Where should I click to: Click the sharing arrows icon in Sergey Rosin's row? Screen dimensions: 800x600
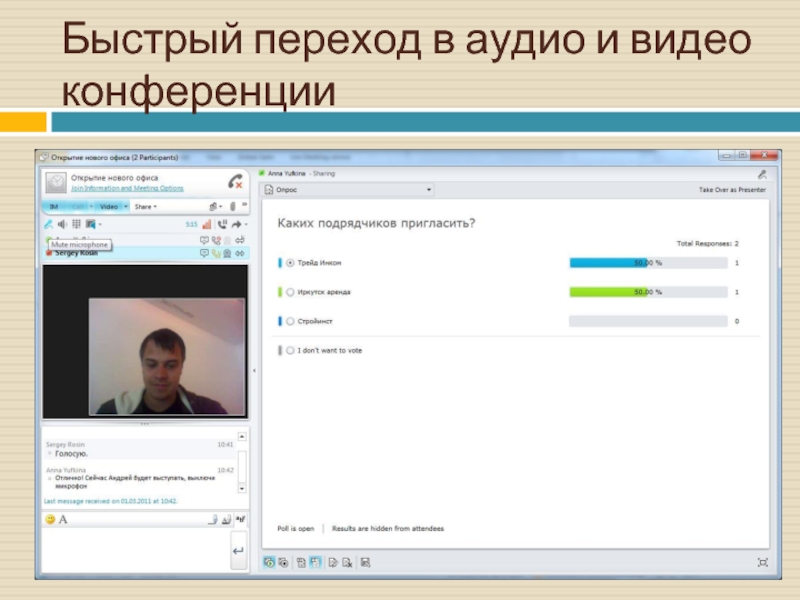(x=240, y=253)
